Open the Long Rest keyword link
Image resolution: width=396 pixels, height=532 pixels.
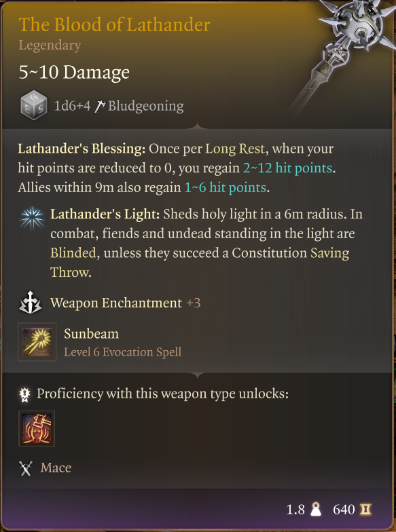coord(235,149)
